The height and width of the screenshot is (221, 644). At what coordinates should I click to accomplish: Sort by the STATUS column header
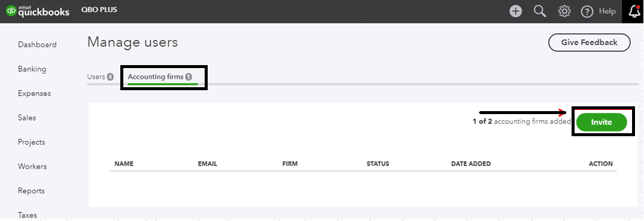378,164
